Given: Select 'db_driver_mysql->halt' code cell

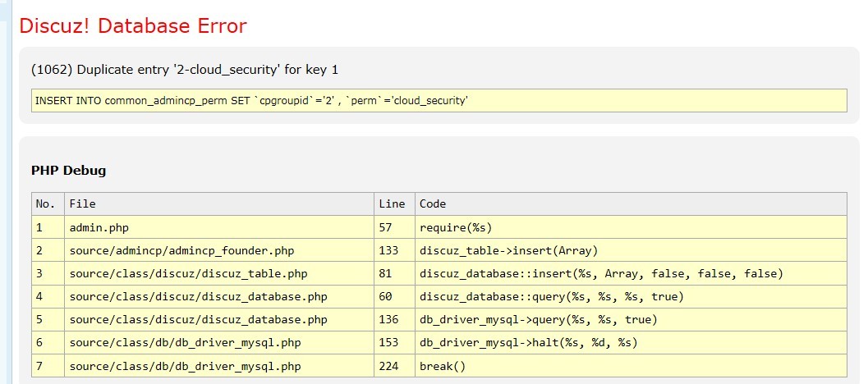Looking at the screenshot, I should pos(631,342).
